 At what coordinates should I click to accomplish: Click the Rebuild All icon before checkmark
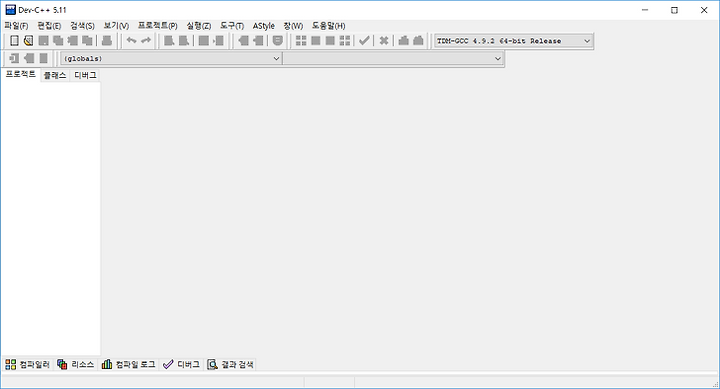coord(345,41)
